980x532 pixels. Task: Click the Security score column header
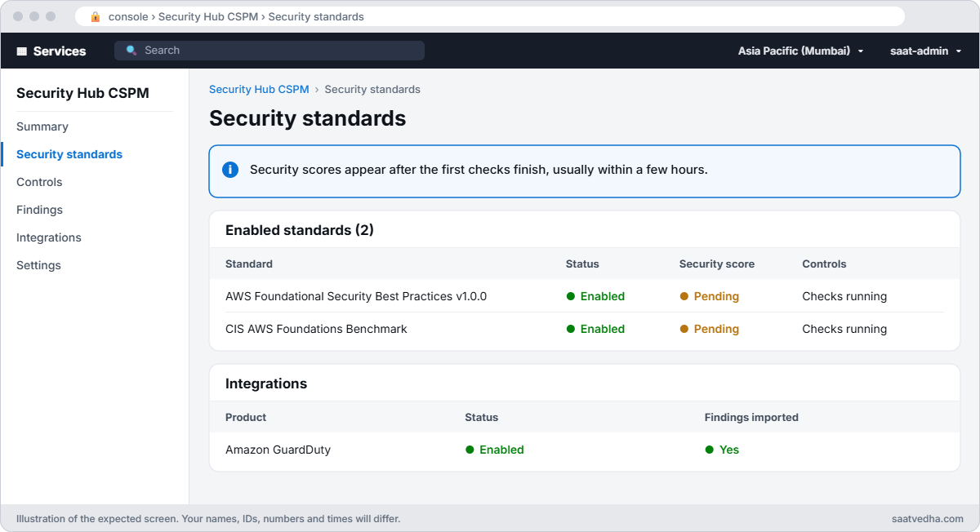click(717, 264)
